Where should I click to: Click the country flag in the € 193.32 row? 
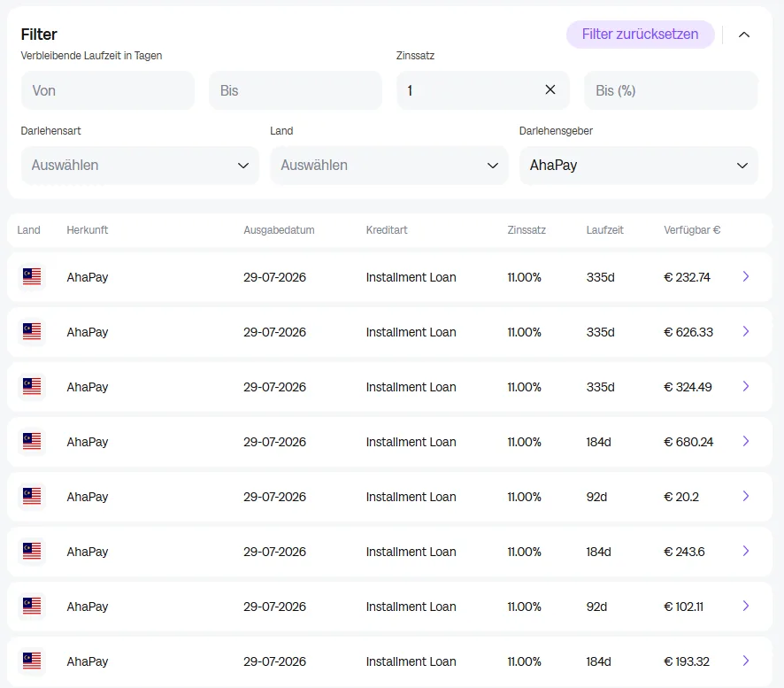[x=32, y=661]
